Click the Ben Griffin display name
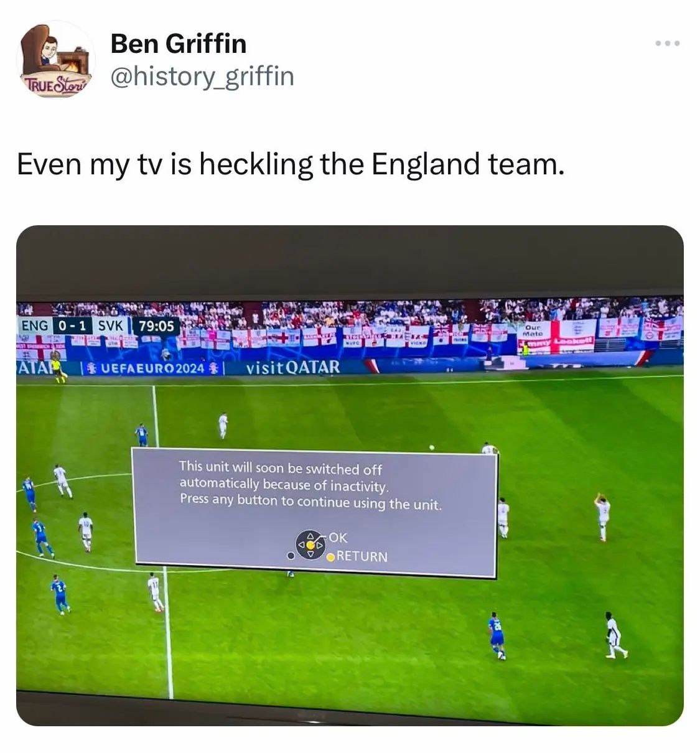The width and height of the screenshot is (700, 753). click(x=179, y=44)
